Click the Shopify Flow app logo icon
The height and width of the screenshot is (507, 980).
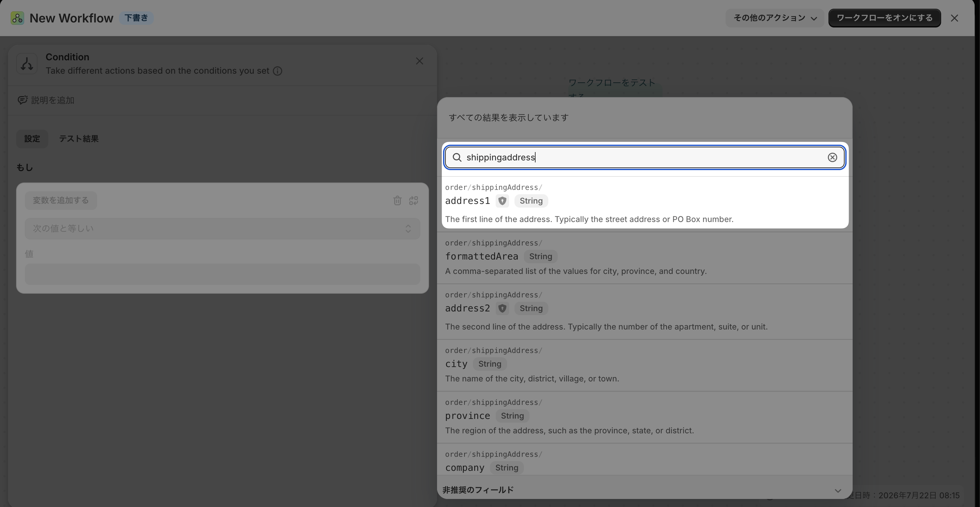(x=17, y=18)
